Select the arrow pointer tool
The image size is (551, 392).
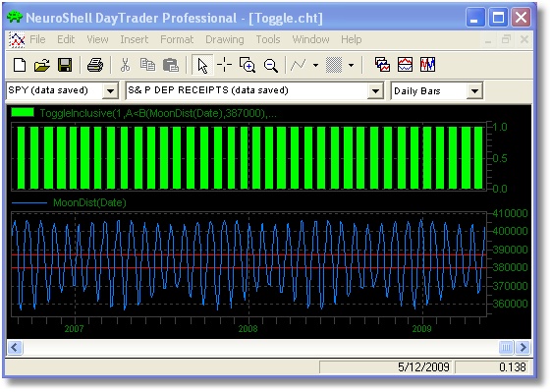[x=202, y=65]
